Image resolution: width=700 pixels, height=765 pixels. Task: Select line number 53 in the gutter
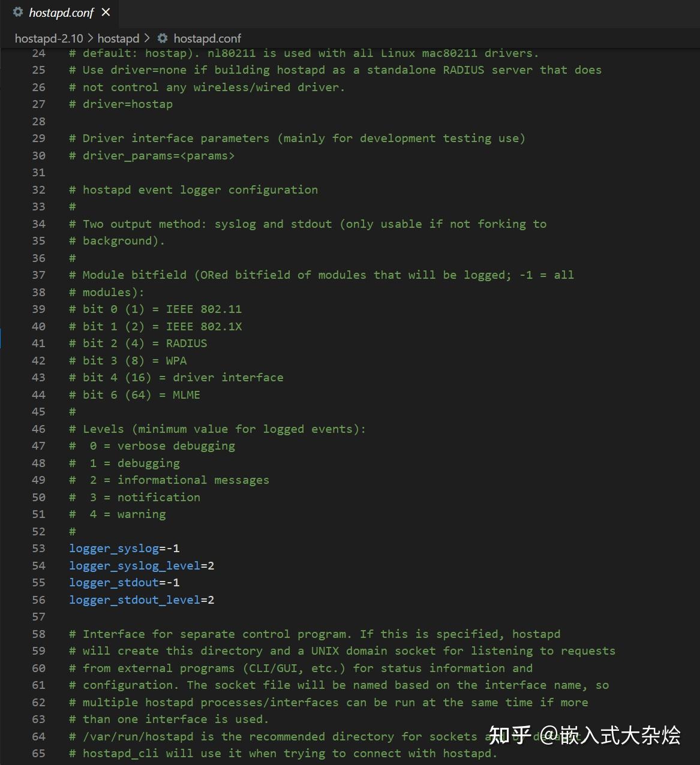(x=38, y=549)
